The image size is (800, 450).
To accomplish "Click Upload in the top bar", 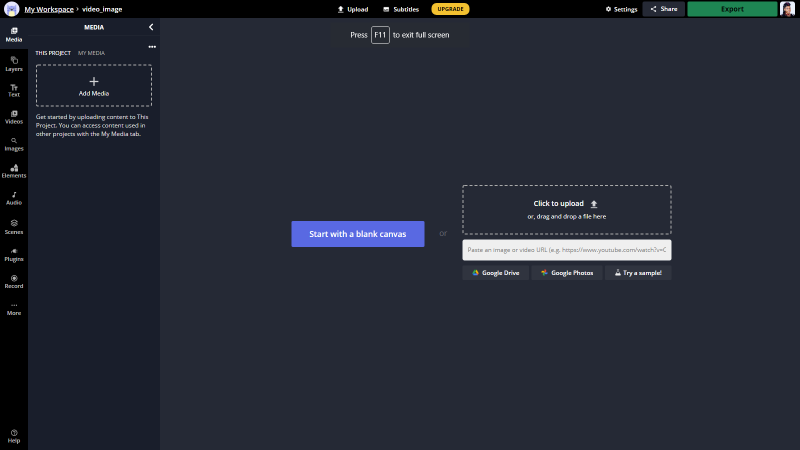I will pos(353,9).
